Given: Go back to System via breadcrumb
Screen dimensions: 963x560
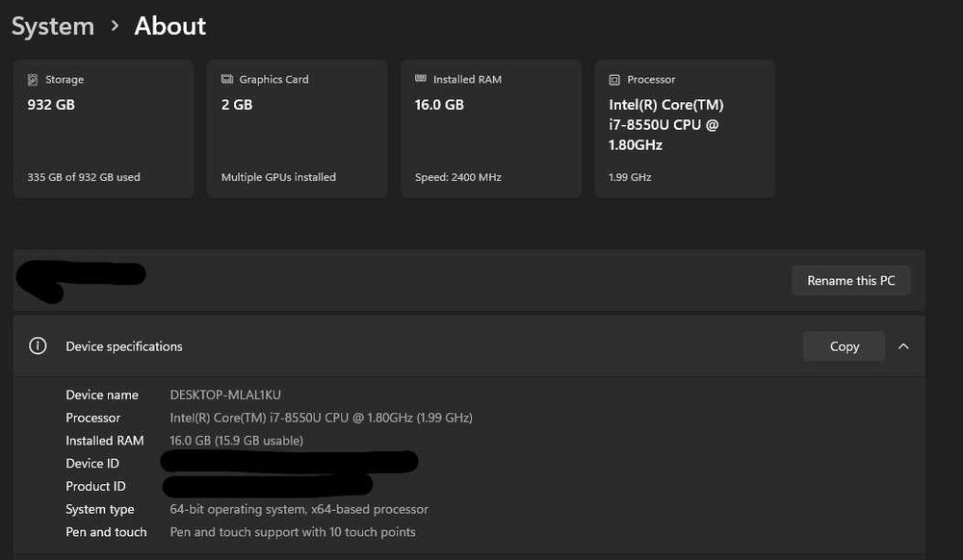Looking at the screenshot, I should click(53, 26).
